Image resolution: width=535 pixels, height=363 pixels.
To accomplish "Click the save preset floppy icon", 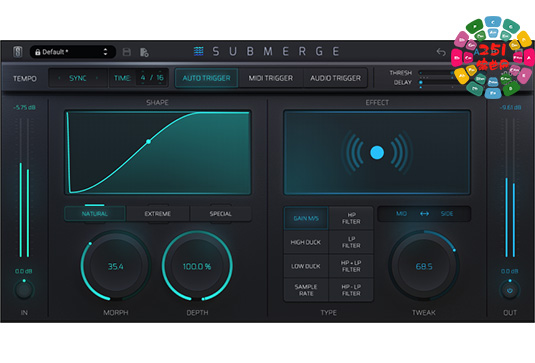I will tap(127, 52).
